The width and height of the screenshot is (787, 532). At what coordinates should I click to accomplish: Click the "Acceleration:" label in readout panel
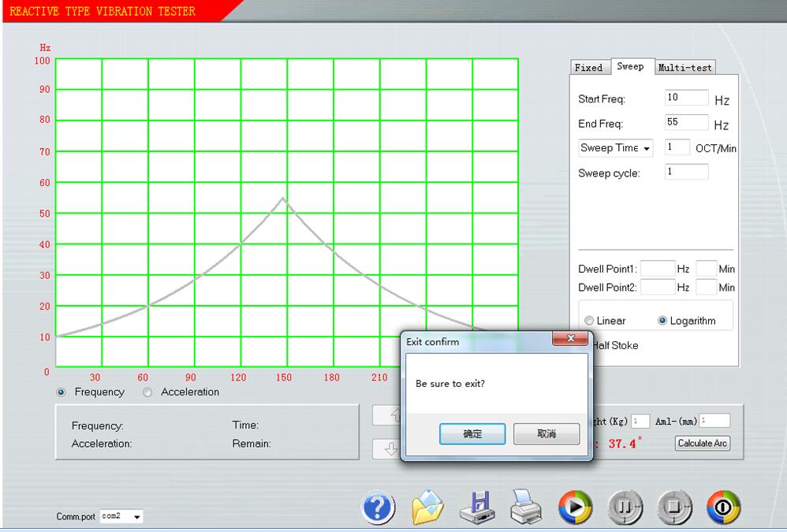click(102, 444)
